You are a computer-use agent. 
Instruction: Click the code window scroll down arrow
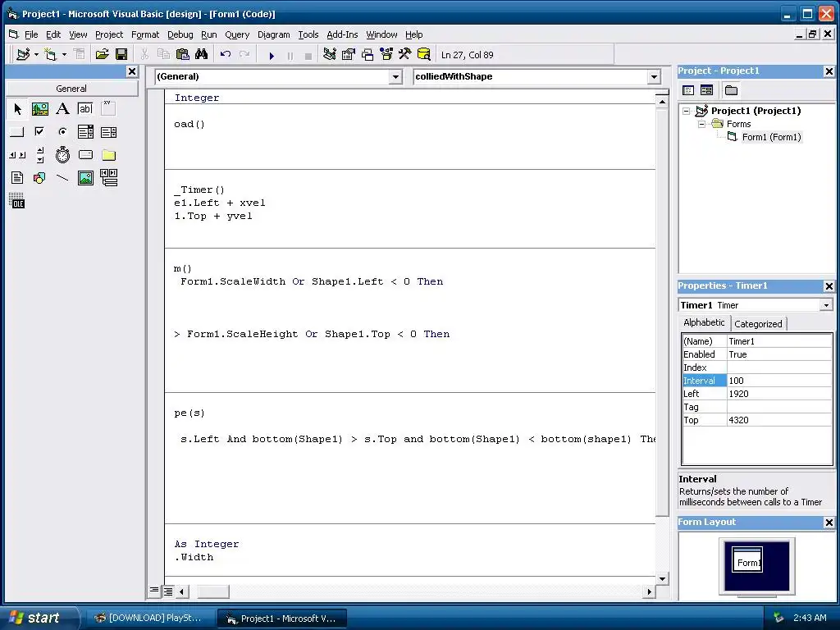(x=662, y=578)
